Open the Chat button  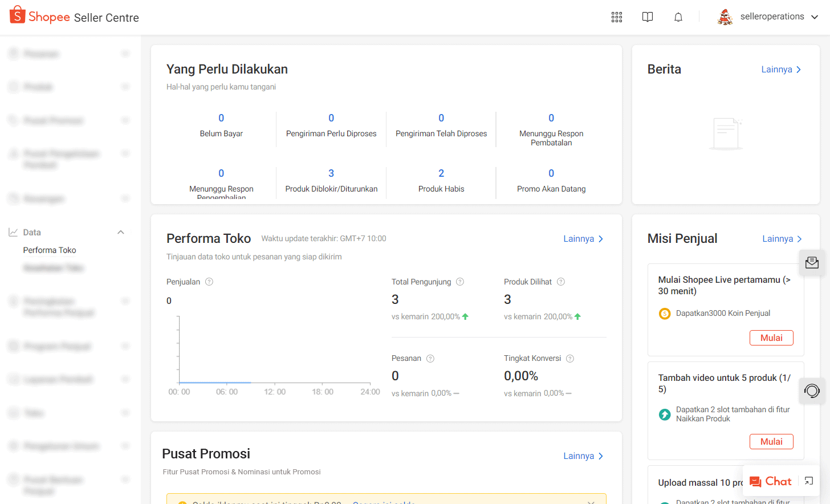click(x=771, y=482)
